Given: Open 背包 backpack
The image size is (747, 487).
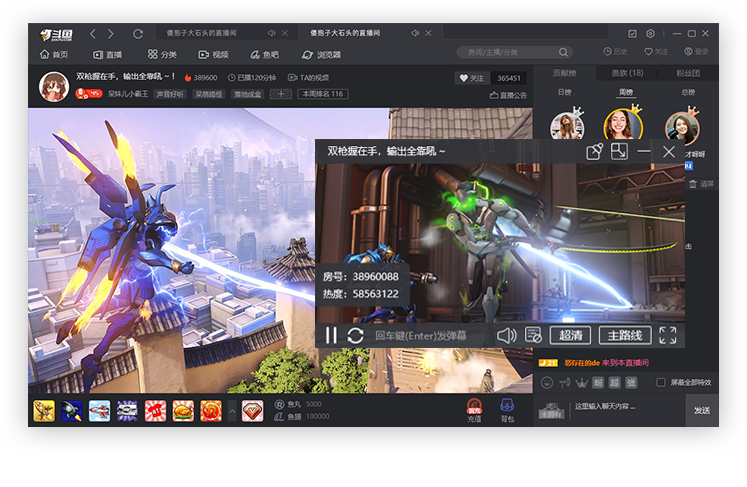Looking at the screenshot, I should 507,411.
